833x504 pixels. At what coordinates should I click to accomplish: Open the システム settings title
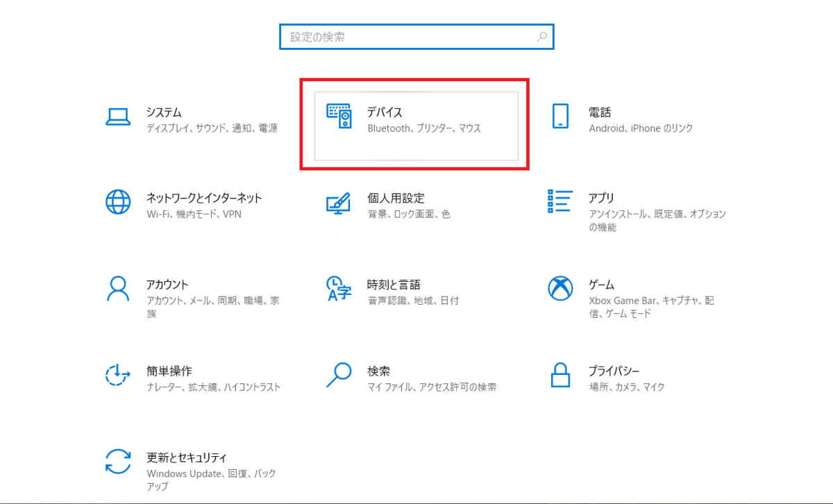pyautogui.click(x=164, y=112)
